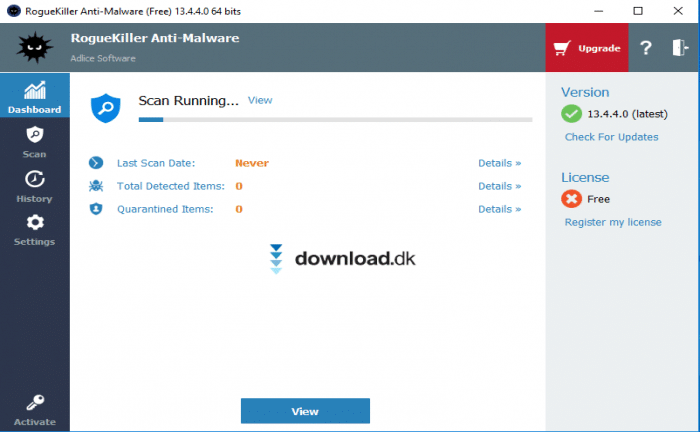Maximize the RogueKiller window

(x=638, y=11)
